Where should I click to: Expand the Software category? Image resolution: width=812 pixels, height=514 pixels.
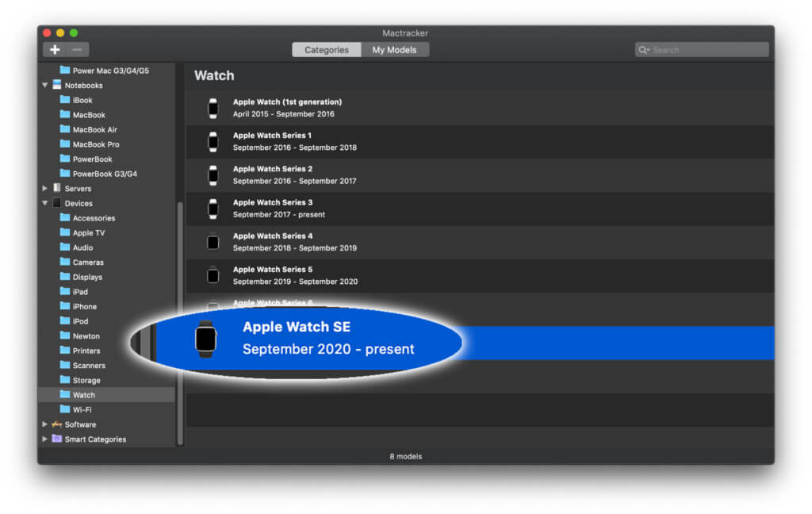45,424
